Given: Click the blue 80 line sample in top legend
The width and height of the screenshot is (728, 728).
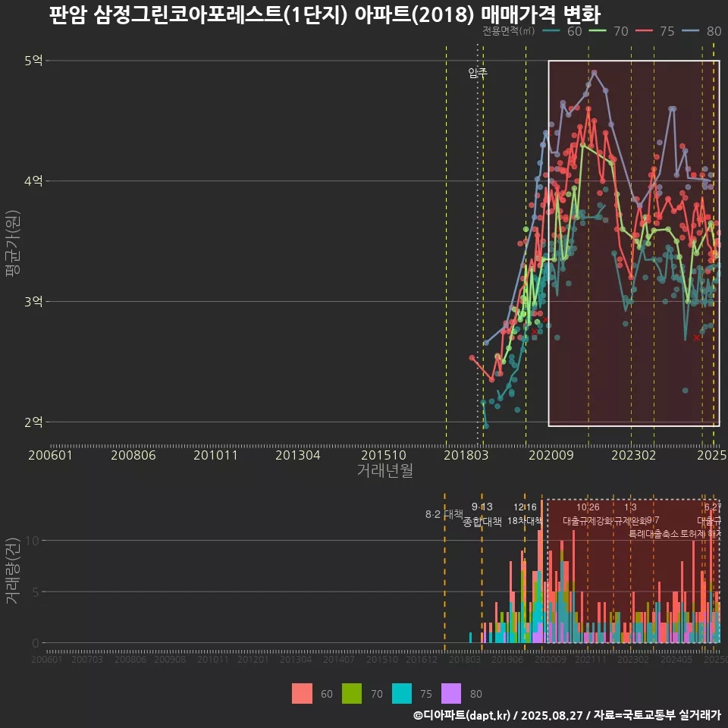Looking at the screenshot, I should (x=690, y=31).
